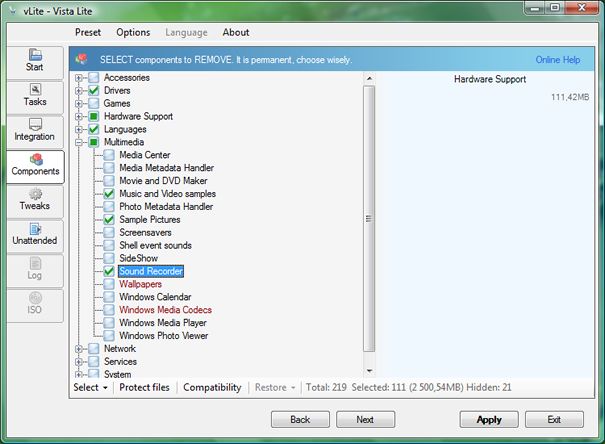Uncheck the Sound Recorder checkbox
605x444 pixels.
pyautogui.click(x=109, y=271)
